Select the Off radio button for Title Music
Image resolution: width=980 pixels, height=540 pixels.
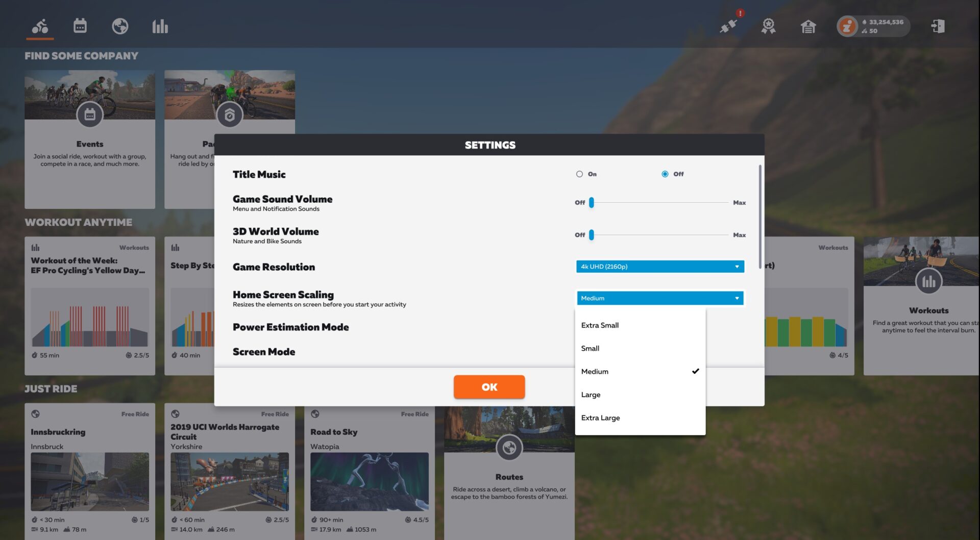[x=665, y=174]
